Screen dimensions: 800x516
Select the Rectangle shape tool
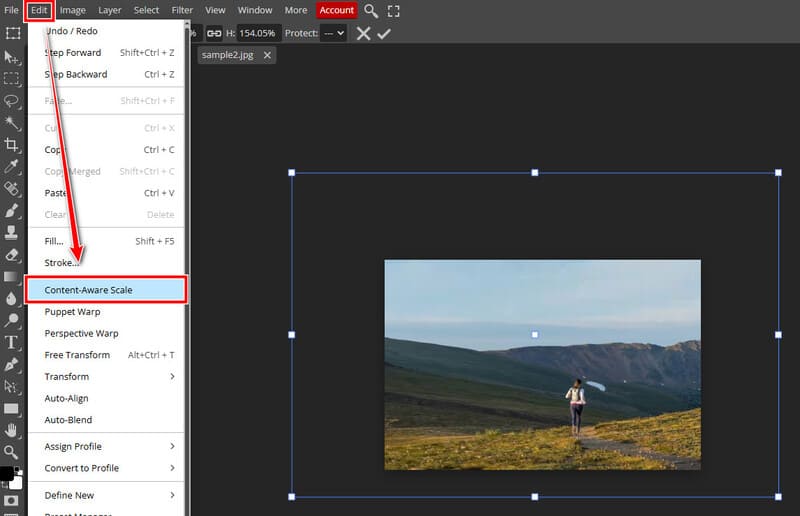point(11,408)
